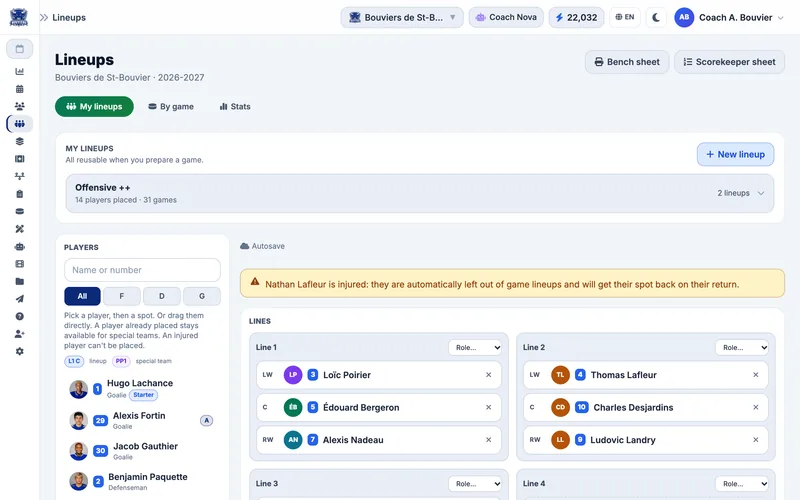Open Coach A. Bouvier account menu
This screenshot has width=800, height=500.
click(x=729, y=17)
